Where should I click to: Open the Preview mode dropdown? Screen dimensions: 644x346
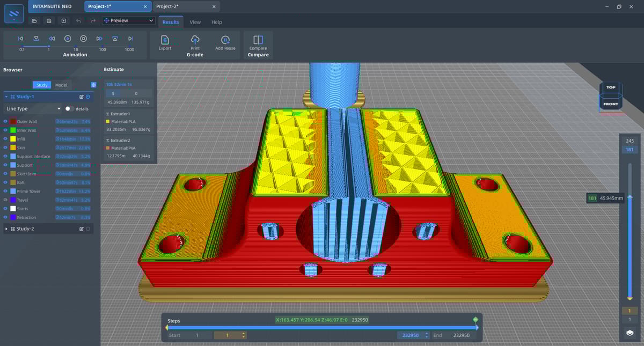[x=128, y=20]
